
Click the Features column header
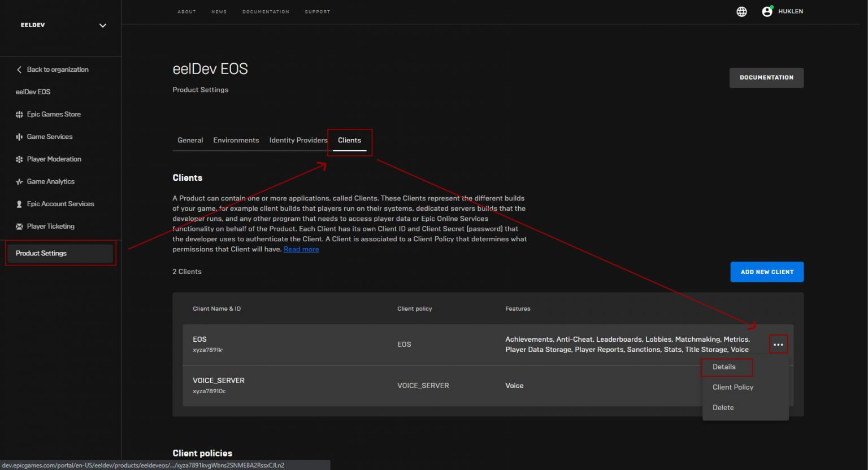tap(518, 309)
